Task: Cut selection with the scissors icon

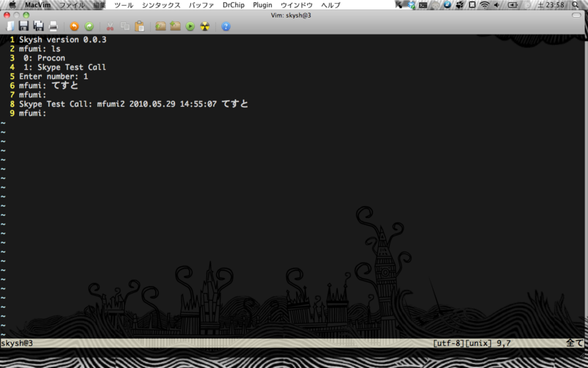Action: [x=110, y=26]
